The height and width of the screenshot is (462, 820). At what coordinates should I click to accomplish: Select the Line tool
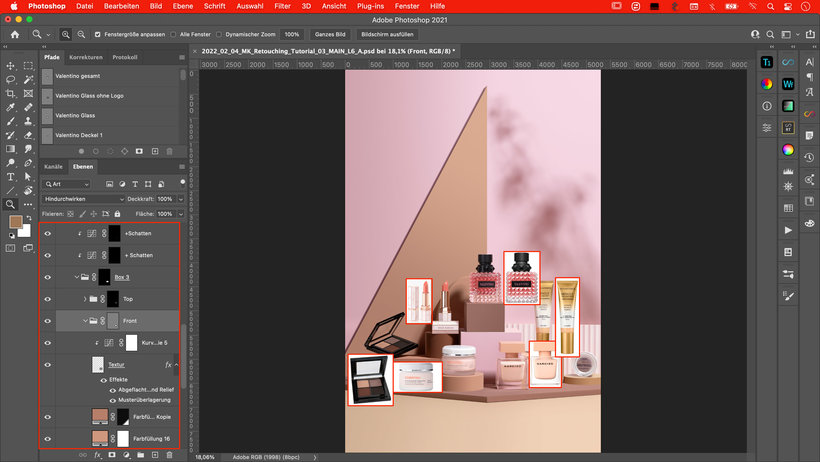(x=10, y=190)
